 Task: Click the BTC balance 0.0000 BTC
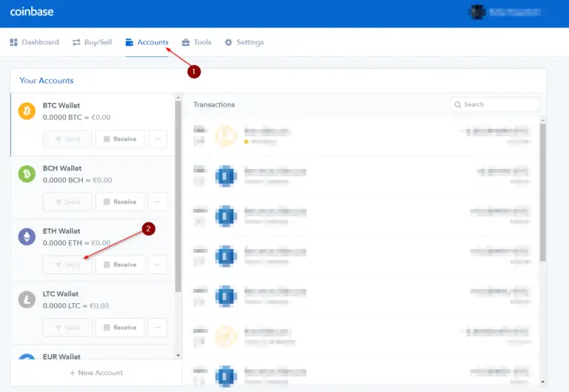tap(62, 117)
